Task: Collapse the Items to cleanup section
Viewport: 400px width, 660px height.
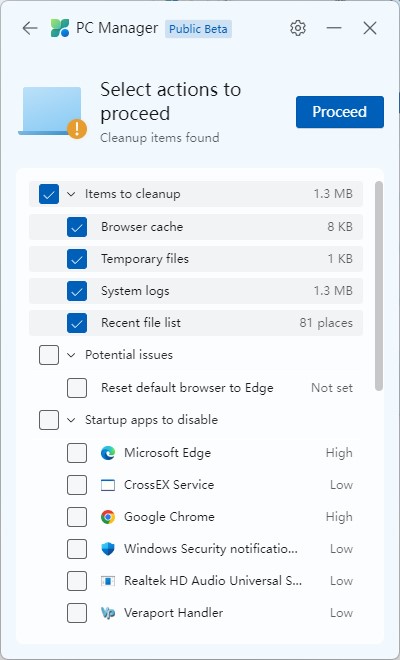Action: point(71,194)
